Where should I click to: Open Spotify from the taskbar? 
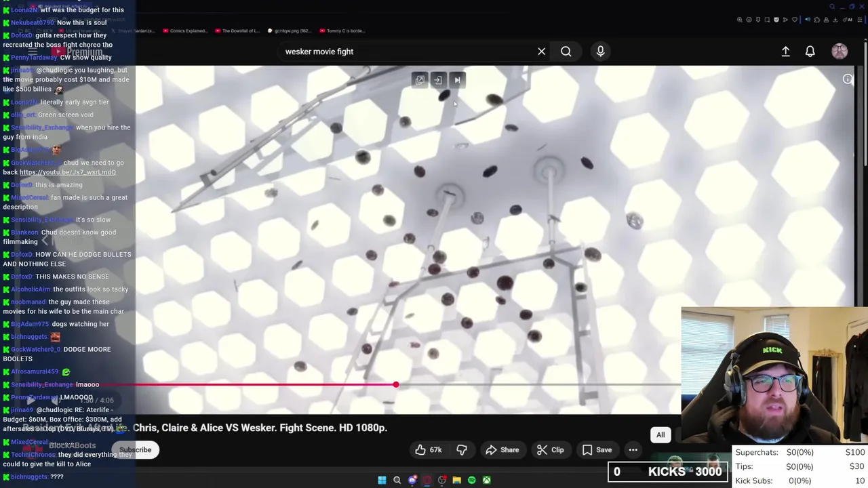[x=471, y=480]
